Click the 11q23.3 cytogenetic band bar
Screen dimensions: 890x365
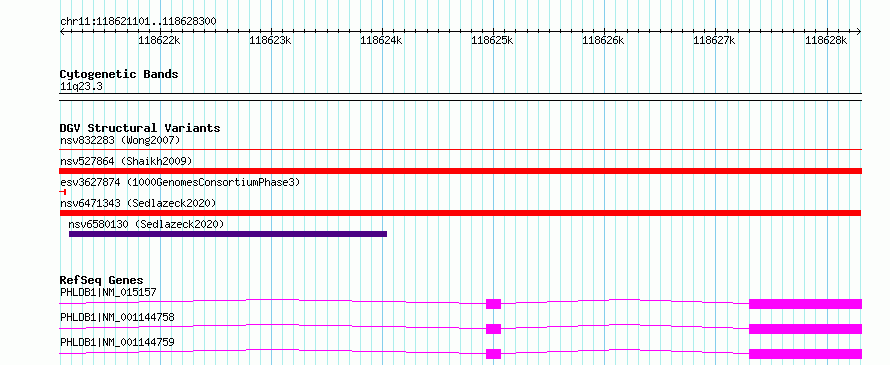(460, 97)
